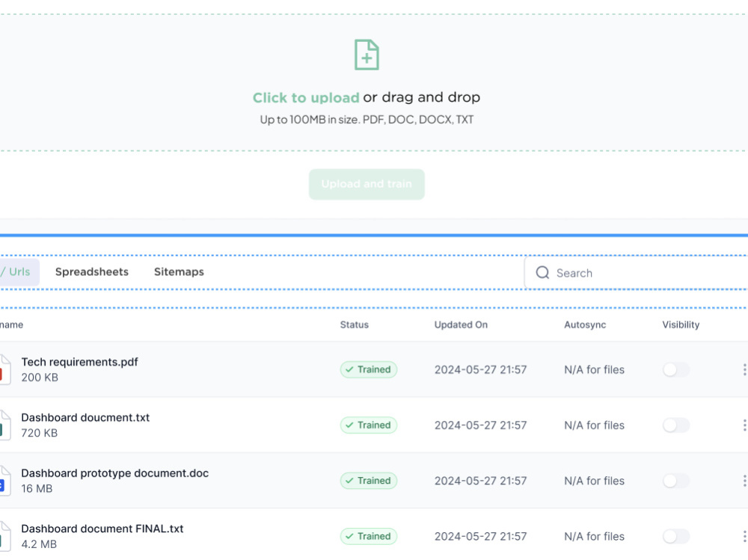Click the green checkmark in Trained badge
The image size is (748, 560).
click(x=349, y=369)
